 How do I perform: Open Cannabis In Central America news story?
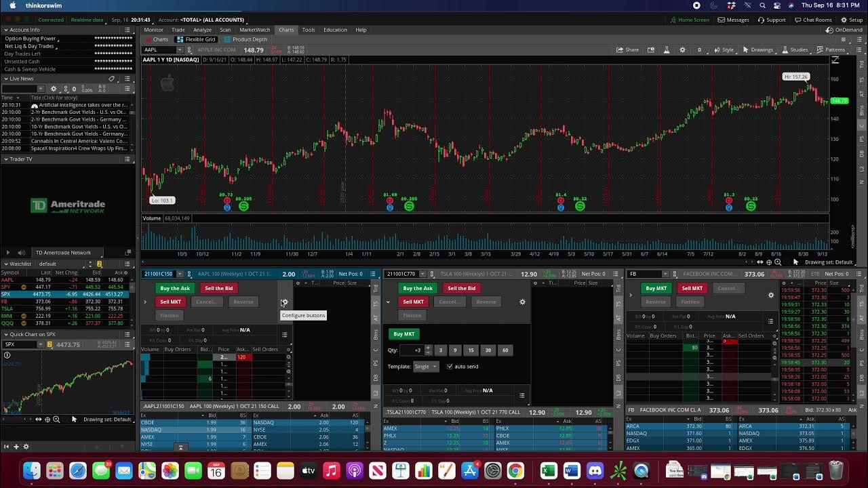coord(79,141)
